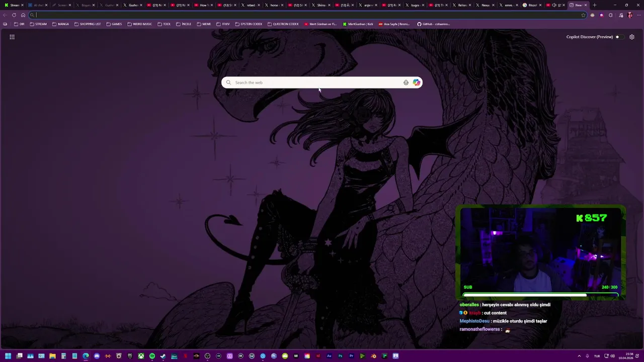Switch to the Nexus X tab
Image resolution: width=644 pixels, height=362 pixels.
click(485, 5)
